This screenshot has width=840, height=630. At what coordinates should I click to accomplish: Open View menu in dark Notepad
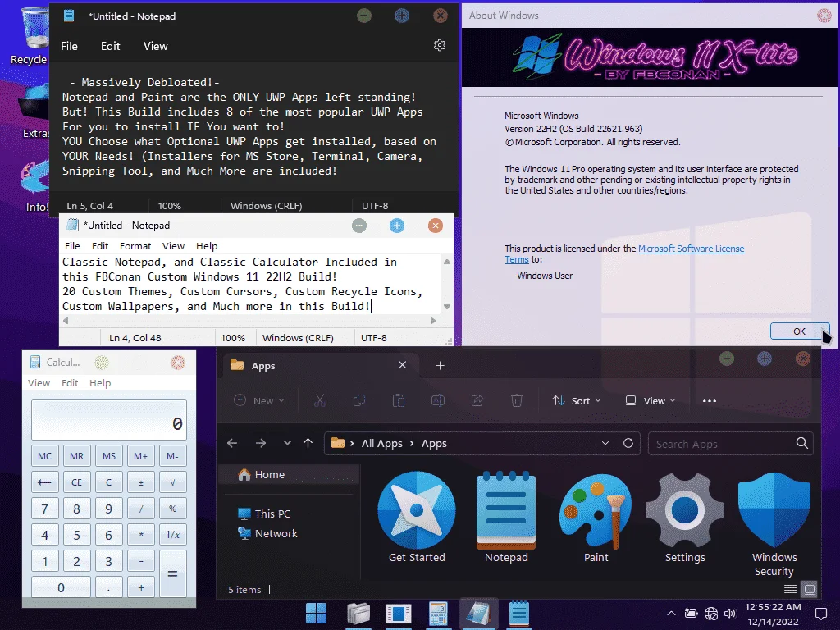(155, 46)
